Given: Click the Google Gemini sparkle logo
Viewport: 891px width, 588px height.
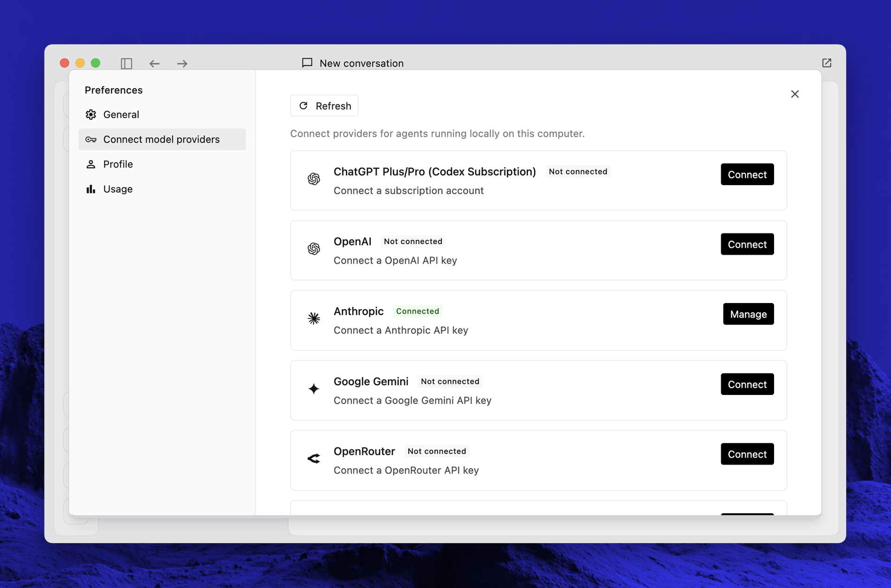Looking at the screenshot, I should (x=314, y=389).
